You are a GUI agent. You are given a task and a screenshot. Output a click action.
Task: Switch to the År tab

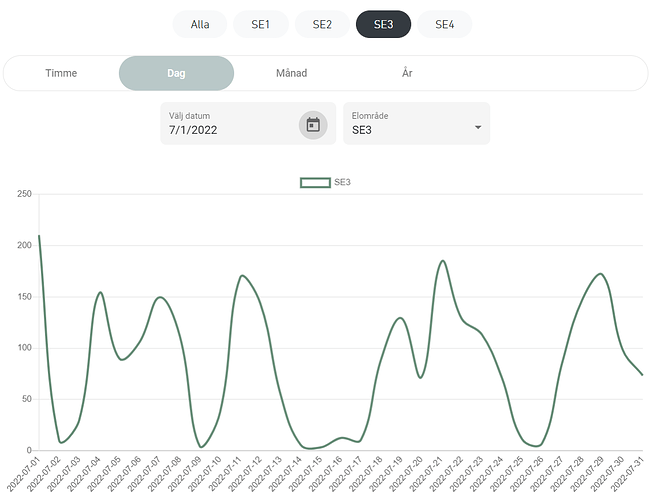tap(406, 73)
